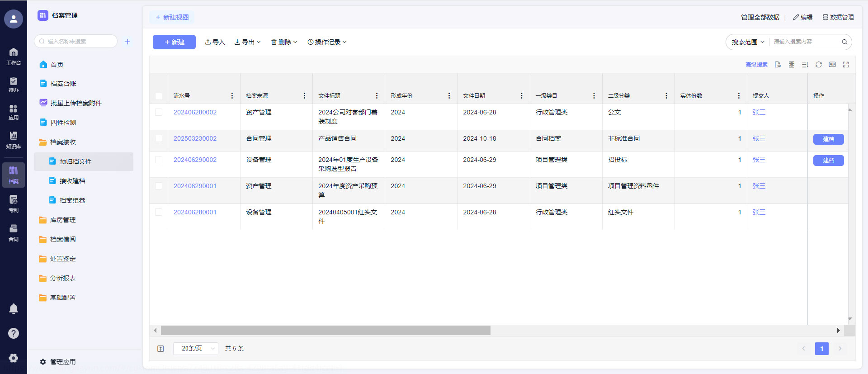Click the notification bell icon

(x=14, y=309)
